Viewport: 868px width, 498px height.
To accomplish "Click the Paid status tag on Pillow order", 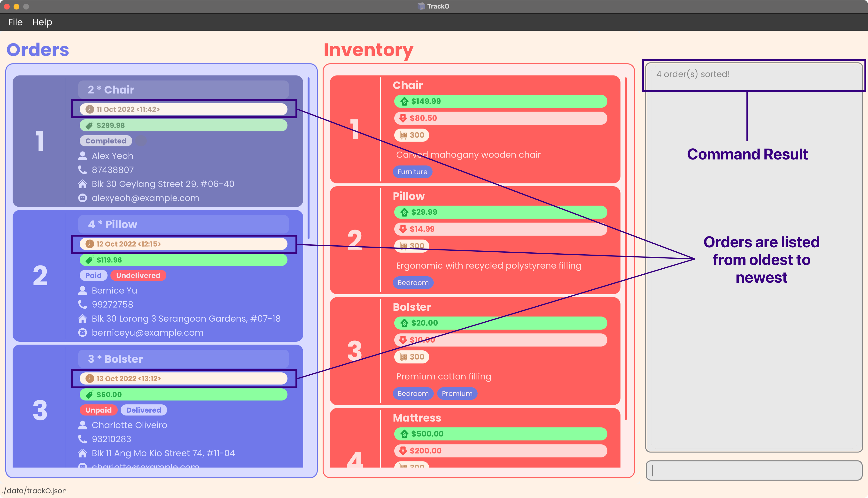I will point(93,275).
